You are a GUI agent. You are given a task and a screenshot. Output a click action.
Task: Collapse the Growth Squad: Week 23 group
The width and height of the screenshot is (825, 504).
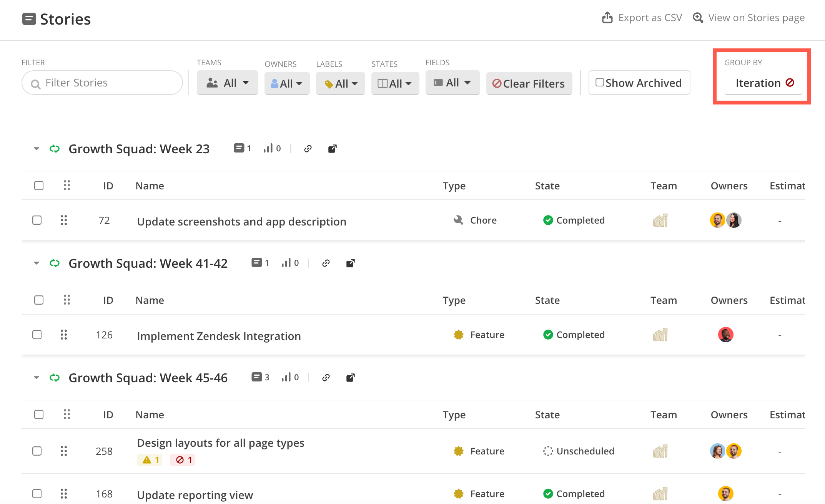37,149
